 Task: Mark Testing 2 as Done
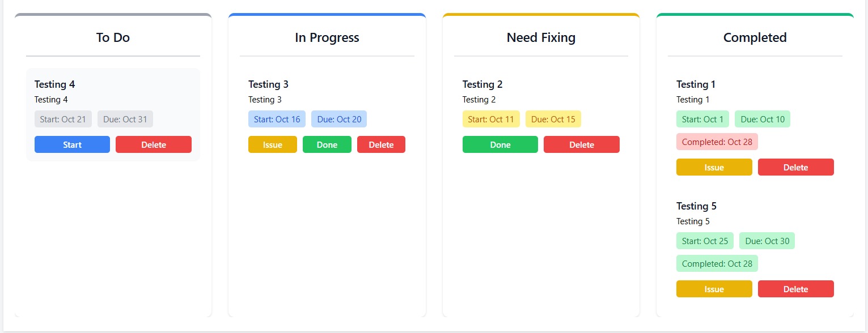[500, 144]
